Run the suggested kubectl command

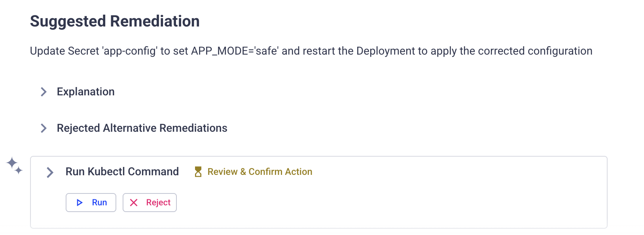[91, 203]
